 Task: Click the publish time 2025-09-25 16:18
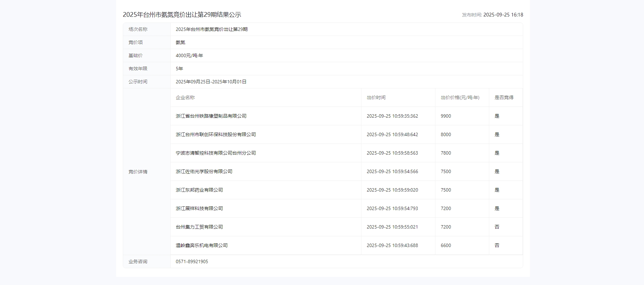tap(503, 15)
